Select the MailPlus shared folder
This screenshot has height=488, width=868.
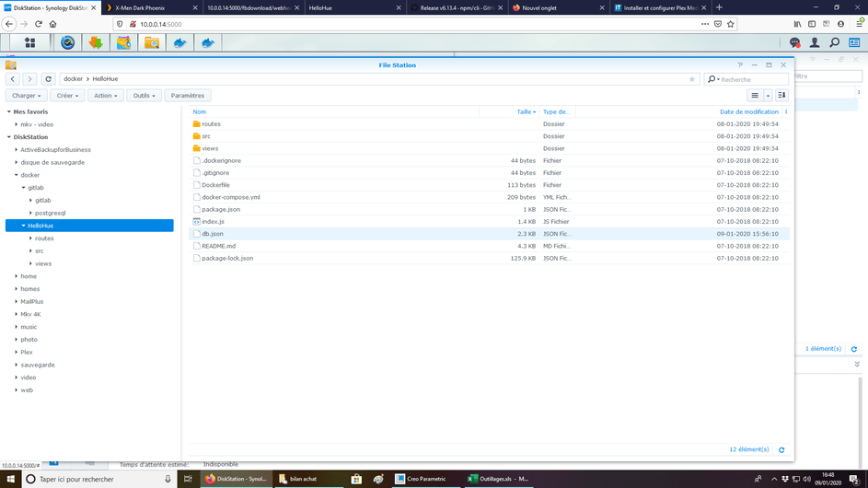[31, 301]
